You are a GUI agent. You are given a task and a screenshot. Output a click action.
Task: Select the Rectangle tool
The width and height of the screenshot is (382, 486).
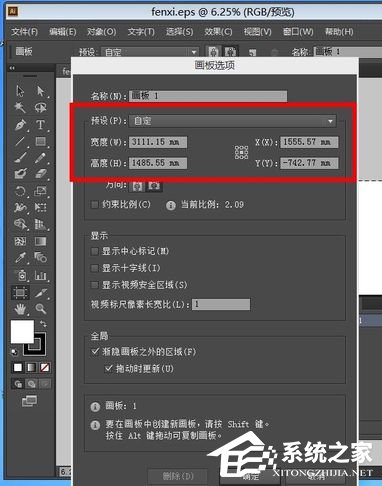click(41, 141)
